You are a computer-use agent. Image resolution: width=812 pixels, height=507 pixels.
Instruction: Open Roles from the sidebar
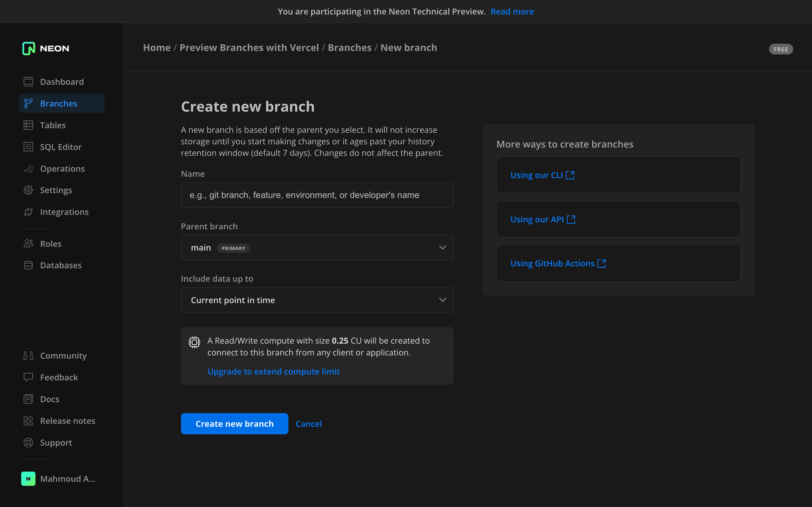[51, 244]
